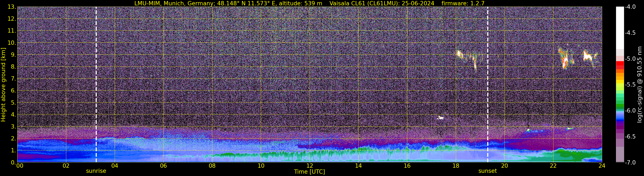Screen dimensions: 644x176
Task: Click the '7.' height axis tick label
Action: coord(13,79)
